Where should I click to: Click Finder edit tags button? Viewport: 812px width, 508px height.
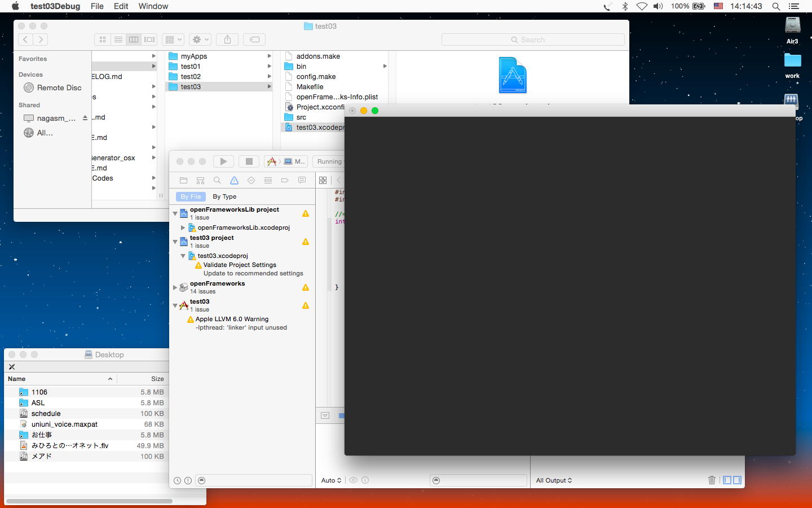pos(255,40)
